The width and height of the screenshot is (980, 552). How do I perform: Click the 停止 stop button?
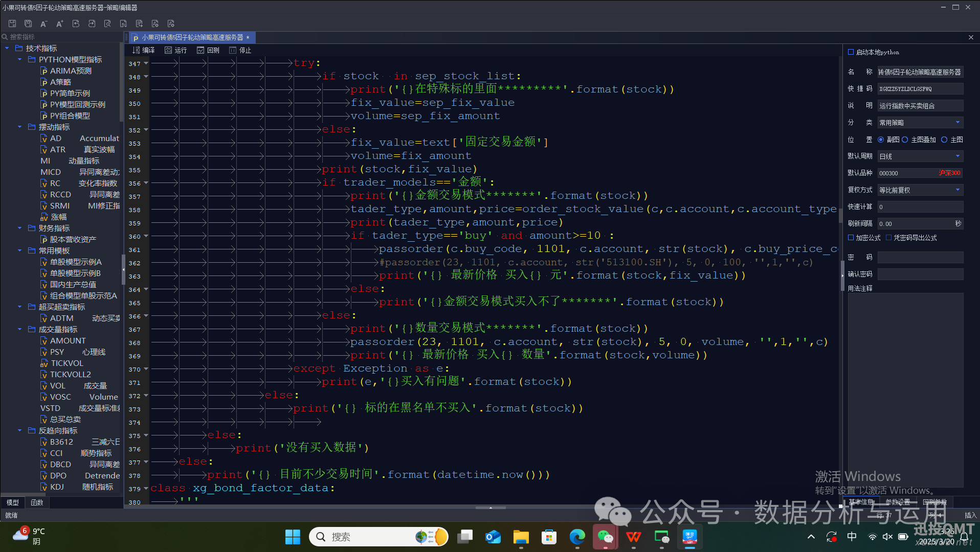pyautogui.click(x=240, y=50)
